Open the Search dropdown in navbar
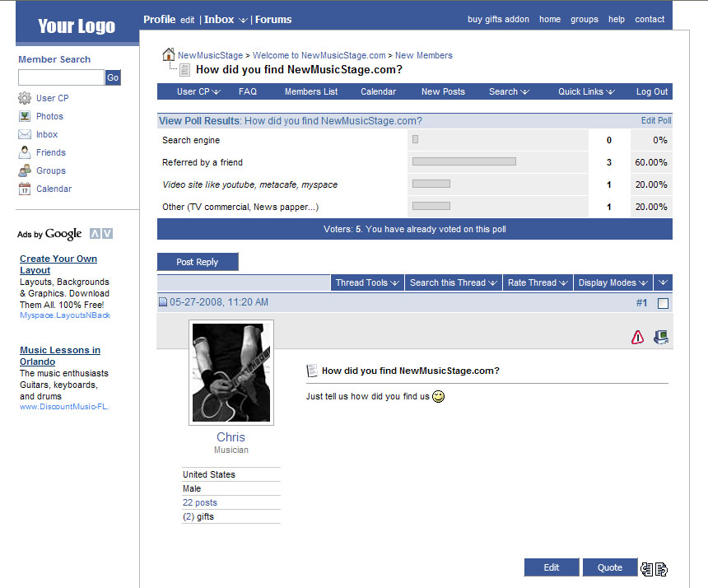Screen dimensions: 708x588 [509, 91]
